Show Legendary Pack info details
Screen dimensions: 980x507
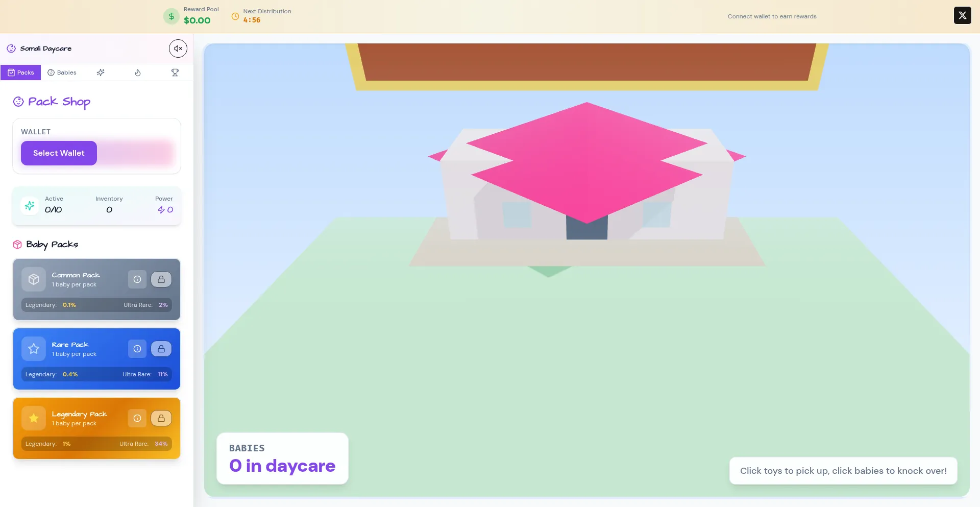pyautogui.click(x=137, y=418)
